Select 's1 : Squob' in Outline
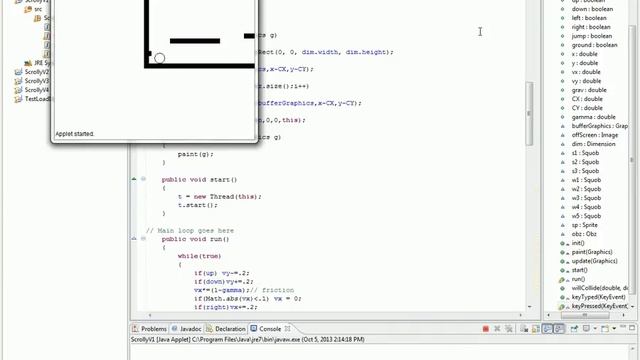This screenshot has height=360, width=640. (585, 153)
